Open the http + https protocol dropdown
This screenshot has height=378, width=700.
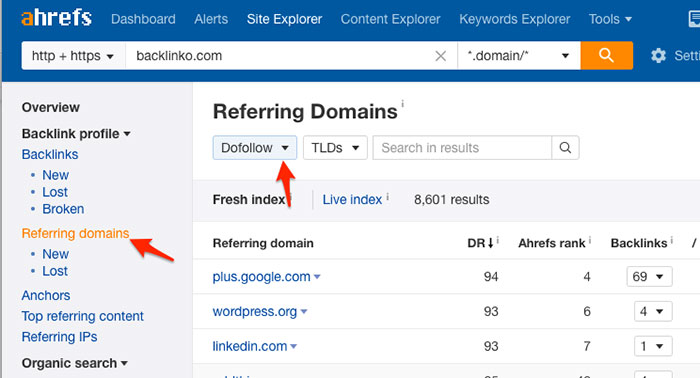(73, 55)
